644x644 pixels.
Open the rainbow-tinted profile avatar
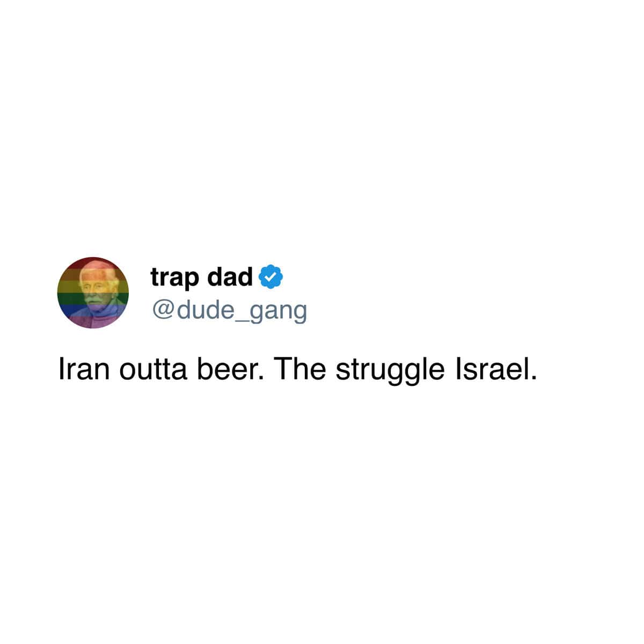pyautogui.click(x=93, y=292)
